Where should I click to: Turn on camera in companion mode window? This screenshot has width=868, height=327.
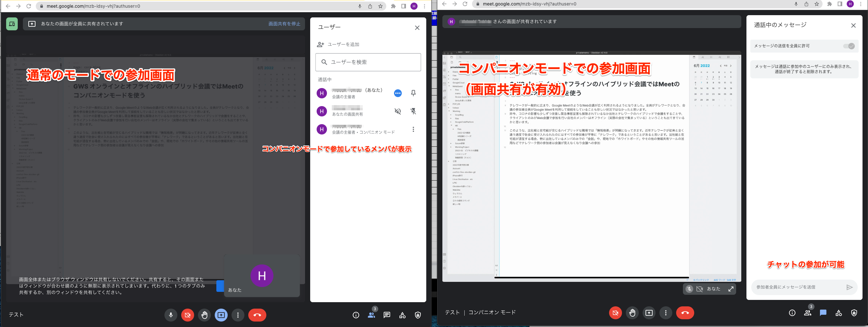pyautogui.click(x=615, y=313)
